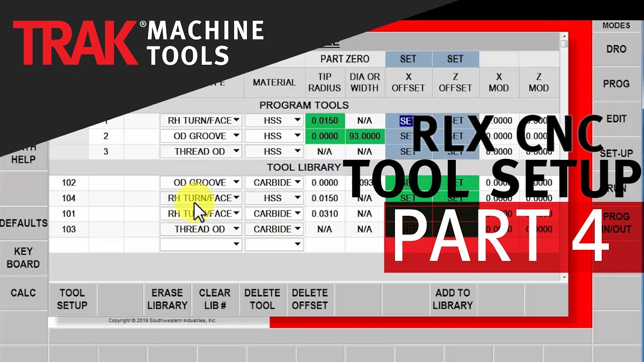Open material dropdown for library tool 101
Image resolution: width=644 pixels, height=362 pixels.
274,213
